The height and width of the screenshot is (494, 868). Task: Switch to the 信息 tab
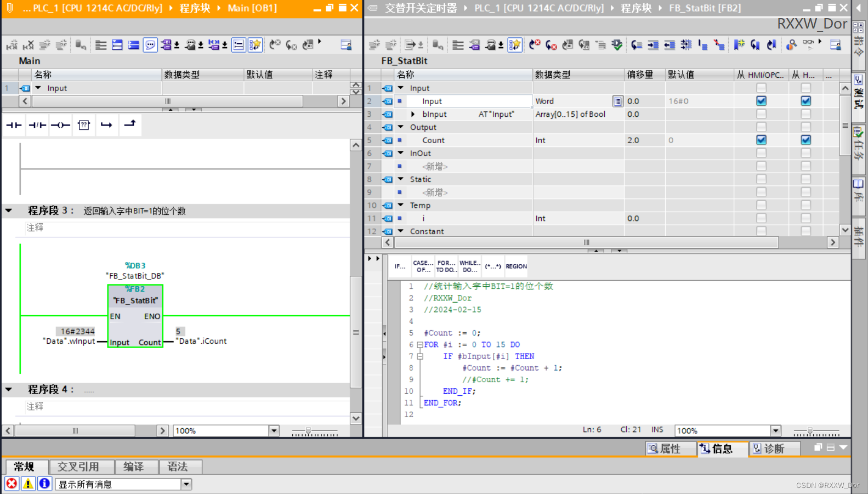click(x=723, y=448)
